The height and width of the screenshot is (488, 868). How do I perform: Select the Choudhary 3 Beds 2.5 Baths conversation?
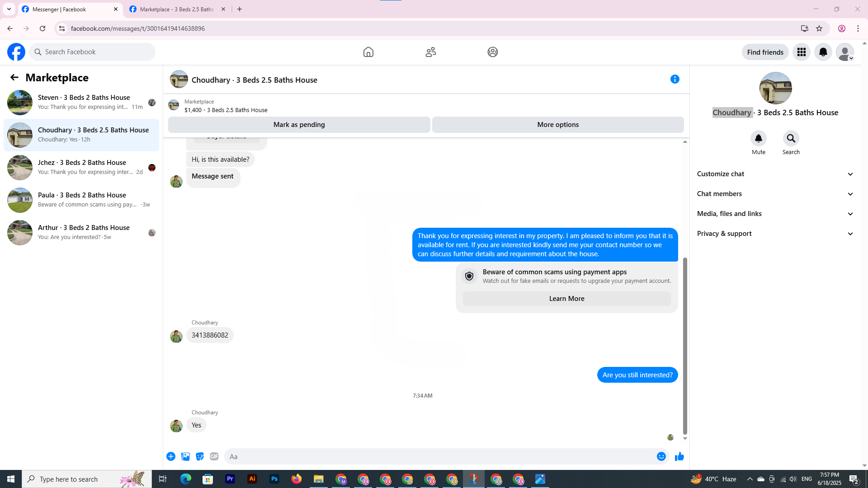pyautogui.click(x=81, y=135)
